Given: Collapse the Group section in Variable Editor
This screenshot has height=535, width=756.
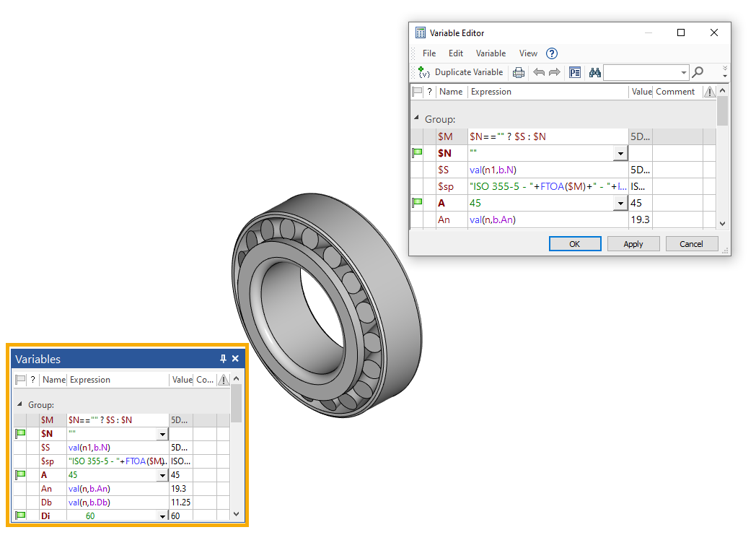Looking at the screenshot, I should [416, 118].
